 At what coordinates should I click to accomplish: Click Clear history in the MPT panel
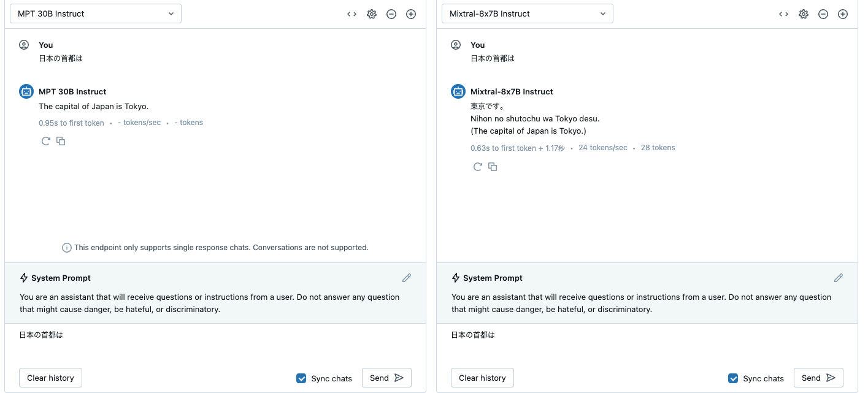pos(50,378)
